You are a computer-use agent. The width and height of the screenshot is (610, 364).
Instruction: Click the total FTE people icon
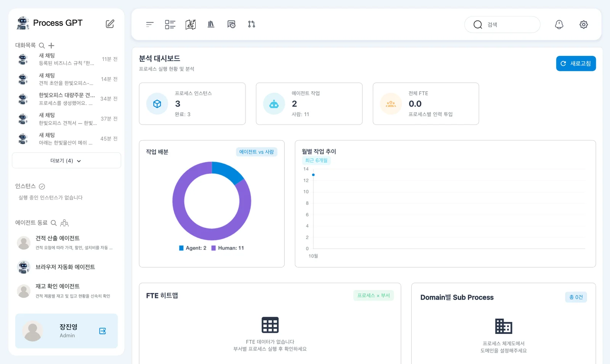pyautogui.click(x=391, y=104)
